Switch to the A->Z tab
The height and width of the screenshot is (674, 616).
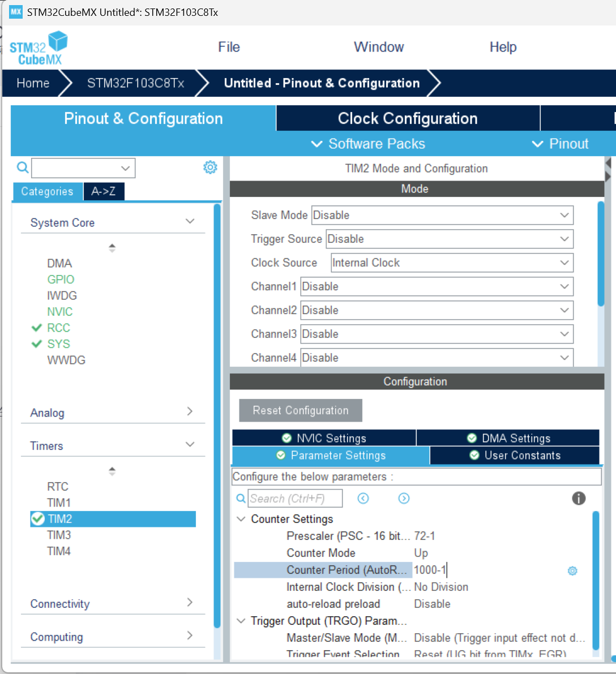coord(104,191)
